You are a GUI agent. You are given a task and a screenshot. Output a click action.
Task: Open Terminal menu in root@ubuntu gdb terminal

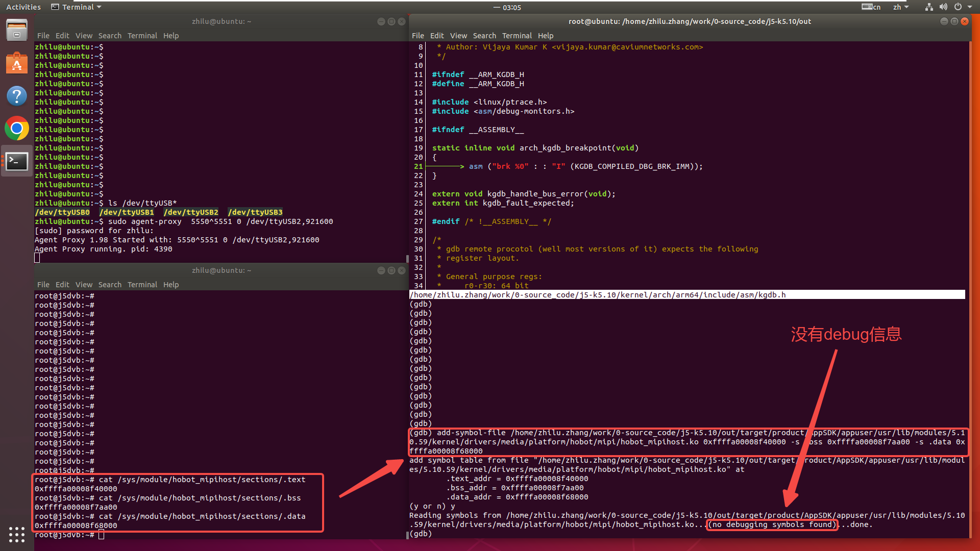[x=517, y=36]
